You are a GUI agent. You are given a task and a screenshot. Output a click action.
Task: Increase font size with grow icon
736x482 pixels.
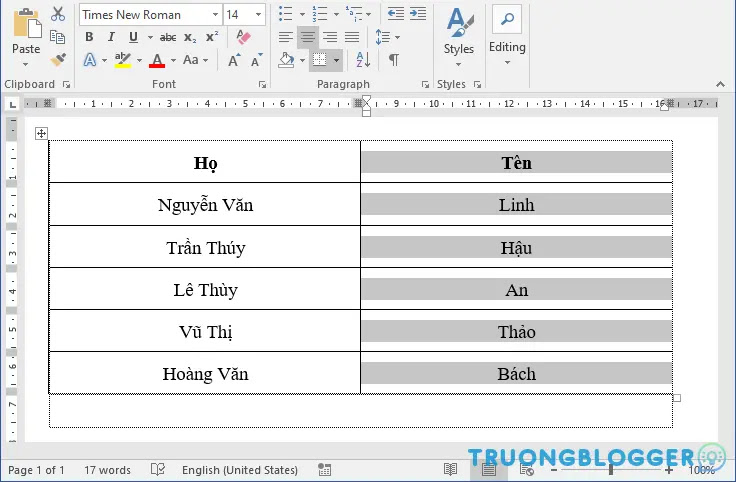click(234, 60)
